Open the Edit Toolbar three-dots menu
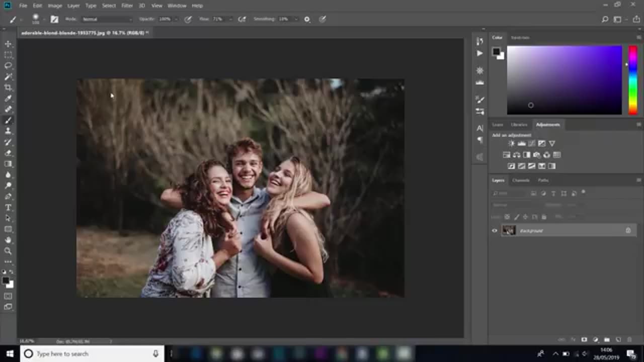 [8, 262]
